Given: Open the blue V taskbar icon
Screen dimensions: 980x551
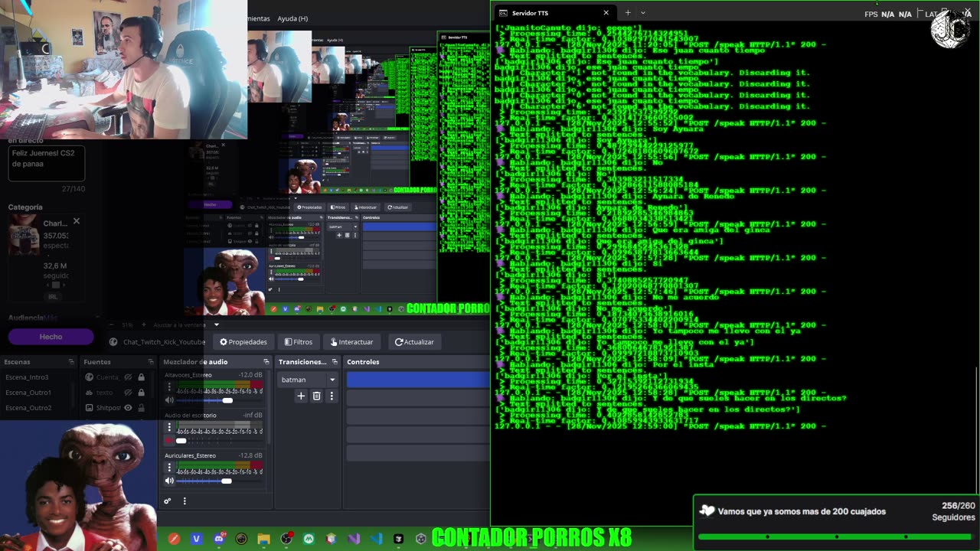Looking at the screenshot, I should tap(196, 539).
